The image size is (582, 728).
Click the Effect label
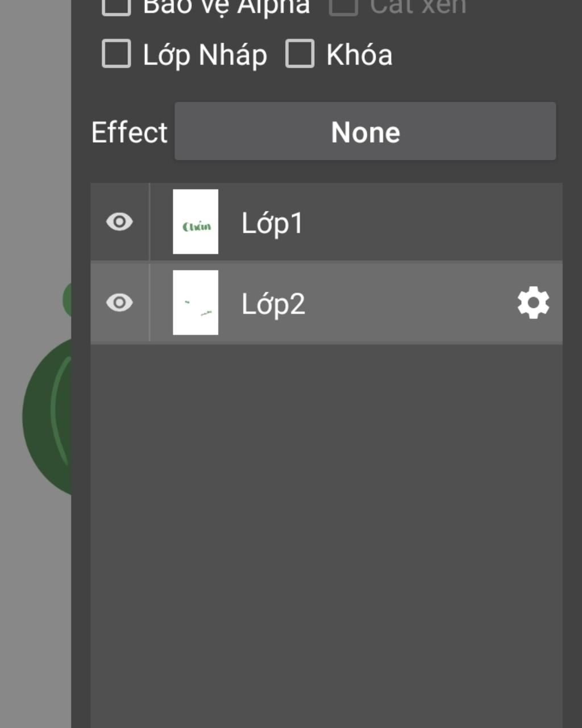click(130, 133)
